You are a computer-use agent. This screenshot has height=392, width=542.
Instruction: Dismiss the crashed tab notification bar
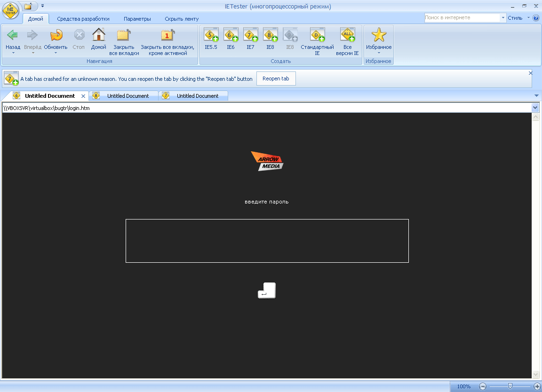pyautogui.click(x=531, y=73)
